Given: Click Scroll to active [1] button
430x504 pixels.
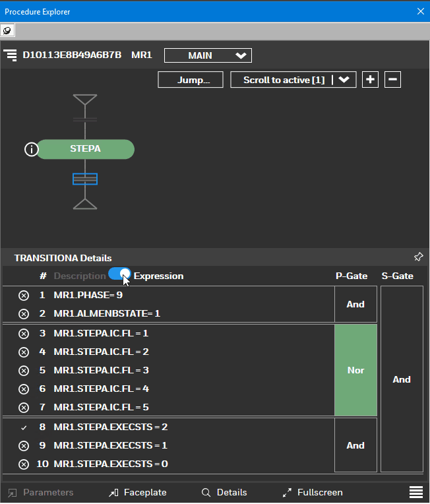Looking at the screenshot, I should 284,80.
